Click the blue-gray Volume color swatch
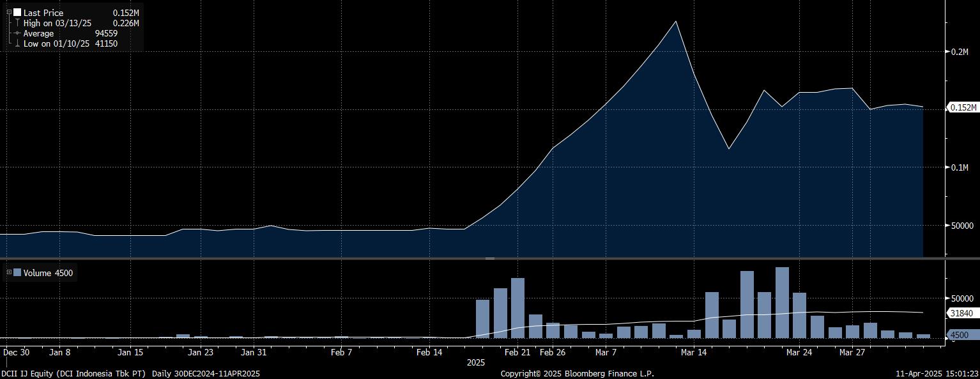Screen dimensions: 980x379 click(x=17, y=273)
